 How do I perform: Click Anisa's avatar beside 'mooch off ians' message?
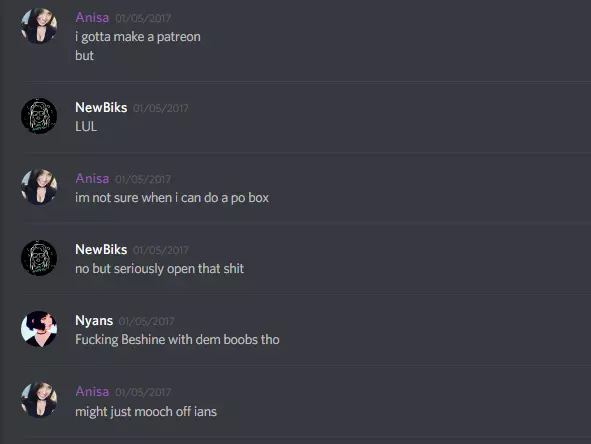tap(39, 400)
